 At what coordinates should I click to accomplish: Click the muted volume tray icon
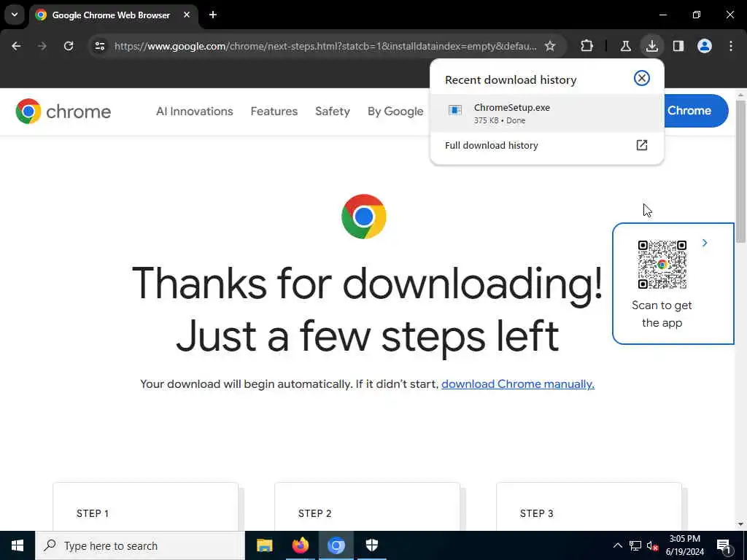[x=653, y=545]
